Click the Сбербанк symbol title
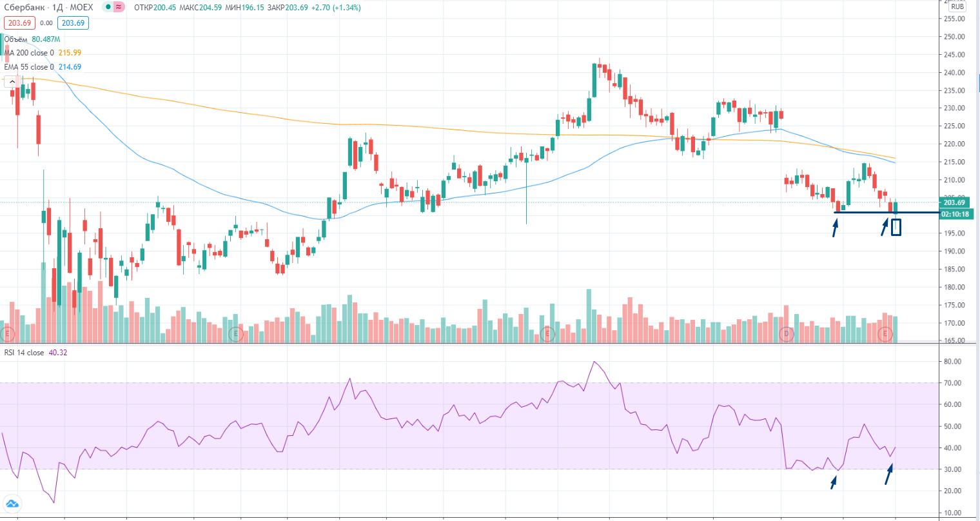This screenshot has width=980, height=521. tap(24, 8)
